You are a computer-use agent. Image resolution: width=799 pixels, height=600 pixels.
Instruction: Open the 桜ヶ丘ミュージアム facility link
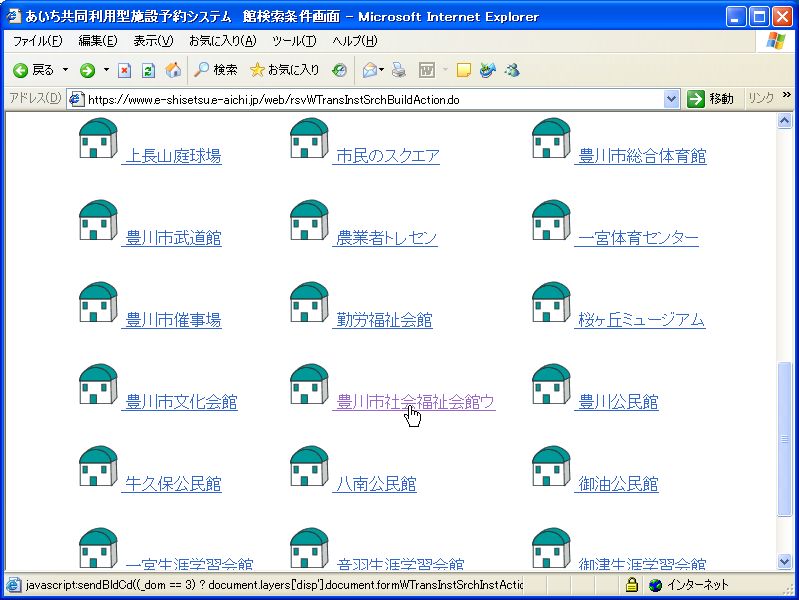641,320
